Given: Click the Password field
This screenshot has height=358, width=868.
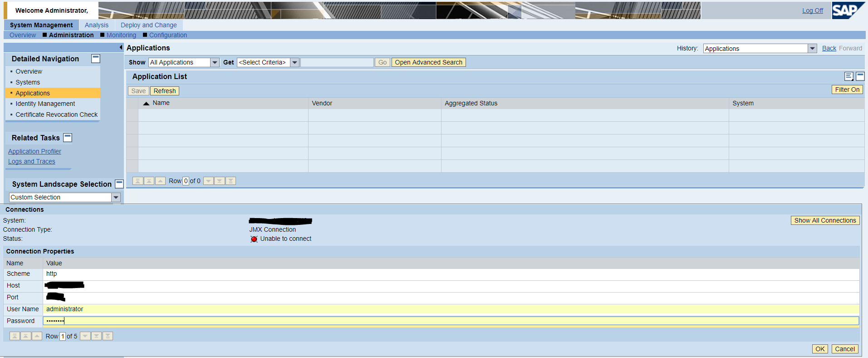Looking at the screenshot, I should (451, 321).
